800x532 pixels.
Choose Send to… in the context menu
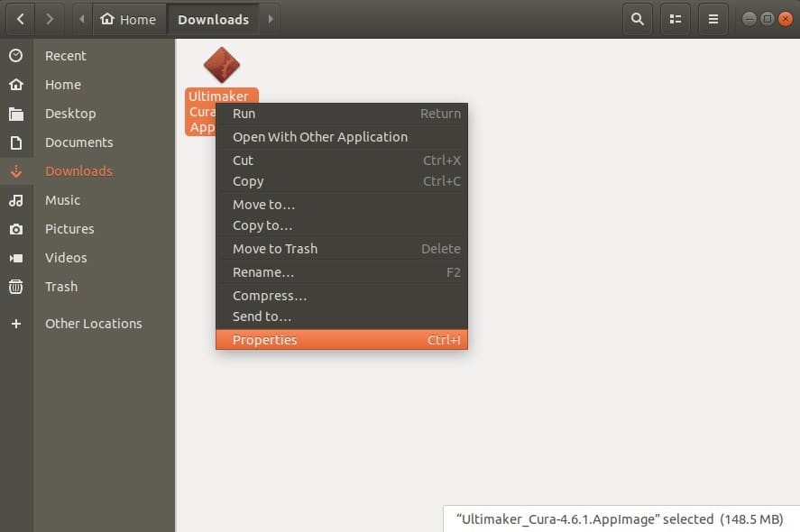pos(342,316)
